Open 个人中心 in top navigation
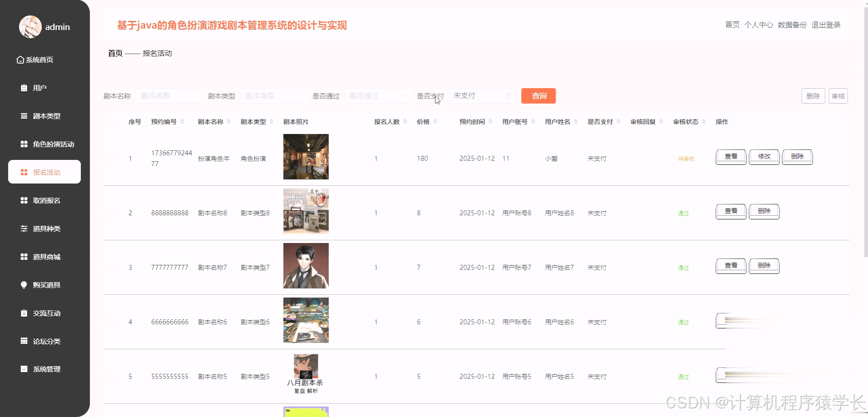The height and width of the screenshot is (417, 868). pos(759,25)
